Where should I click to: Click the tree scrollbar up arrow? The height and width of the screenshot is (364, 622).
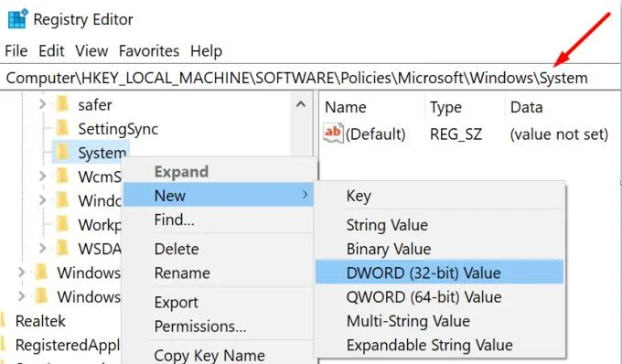[x=301, y=104]
